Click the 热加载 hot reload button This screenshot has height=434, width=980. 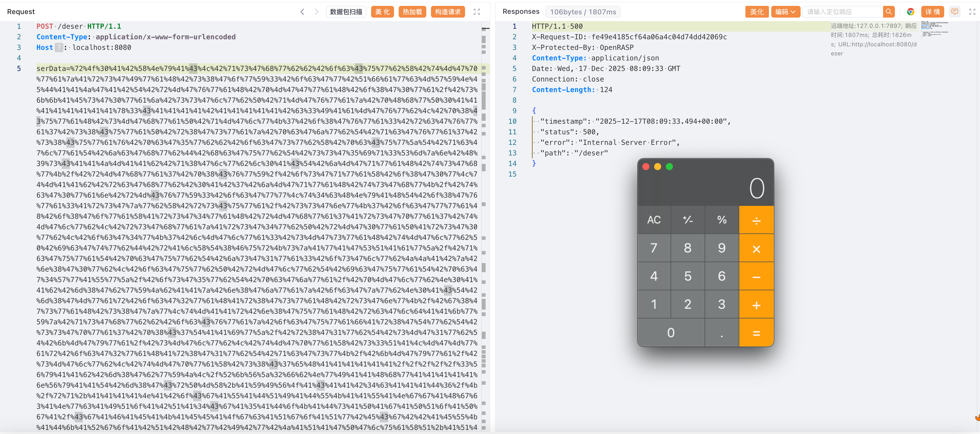click(x=412, y=12)
